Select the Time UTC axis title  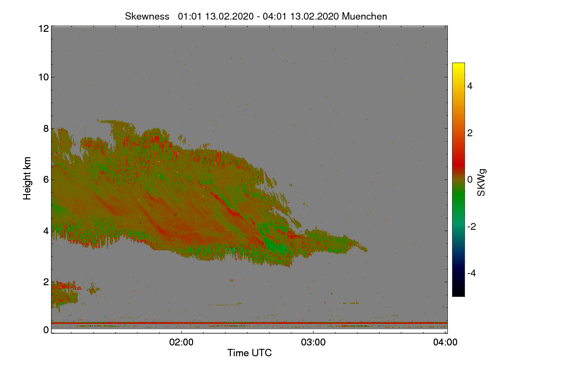[249, 353]
